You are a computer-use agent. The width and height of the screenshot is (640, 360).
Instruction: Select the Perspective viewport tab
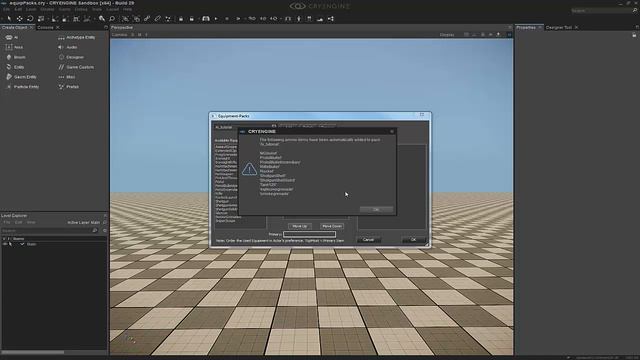pos(122,27)
